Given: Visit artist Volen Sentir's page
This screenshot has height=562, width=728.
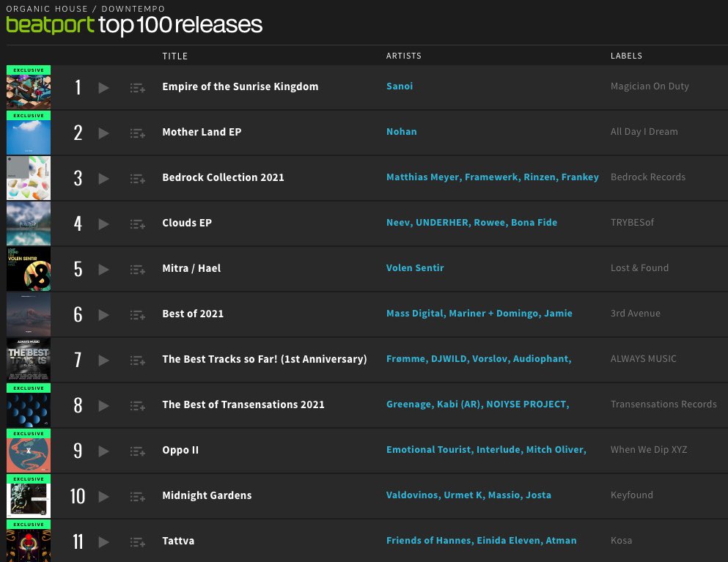Looking at the screenshot, I should point(415,268).
